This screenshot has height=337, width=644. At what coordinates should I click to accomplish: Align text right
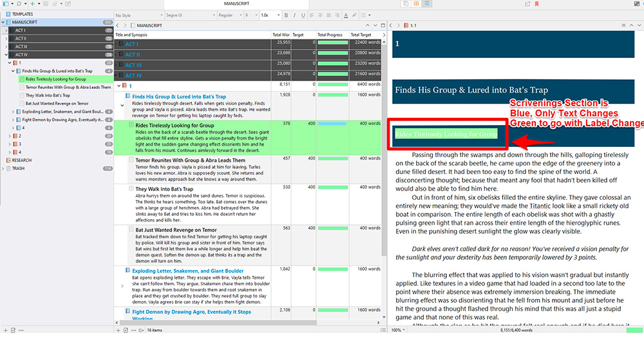point(337,15)
